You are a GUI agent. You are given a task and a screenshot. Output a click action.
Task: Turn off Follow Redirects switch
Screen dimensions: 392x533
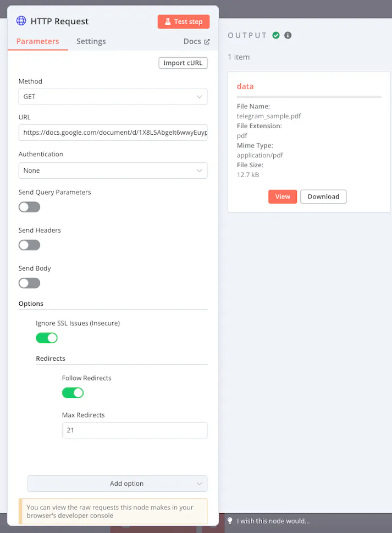(73, 392)
